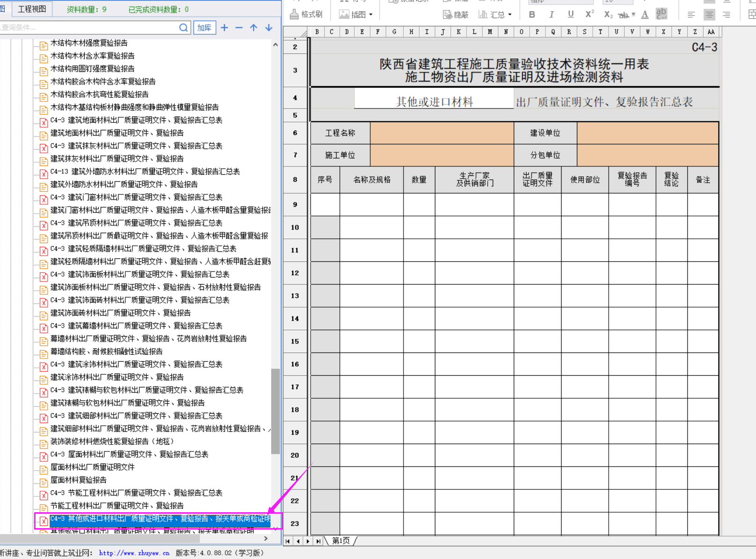Click the tree panel vertical scrollbar thumb

point(275,411)
